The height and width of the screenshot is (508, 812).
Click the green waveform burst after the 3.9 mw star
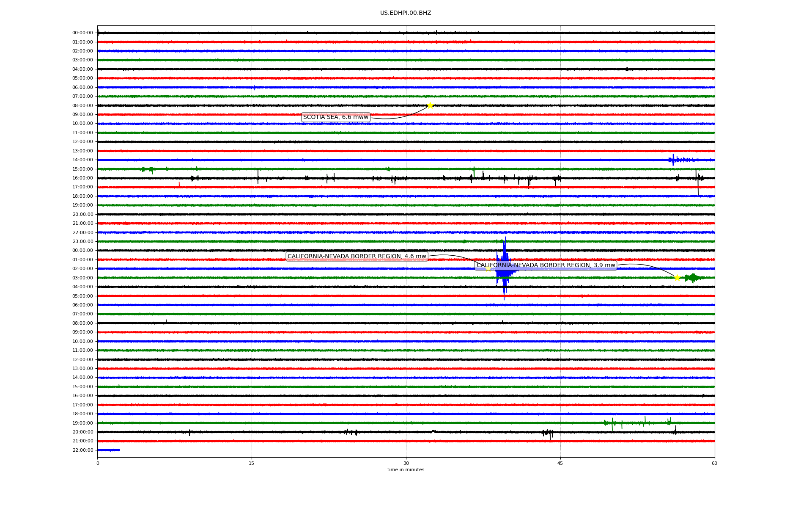click(x=694, y=278)
